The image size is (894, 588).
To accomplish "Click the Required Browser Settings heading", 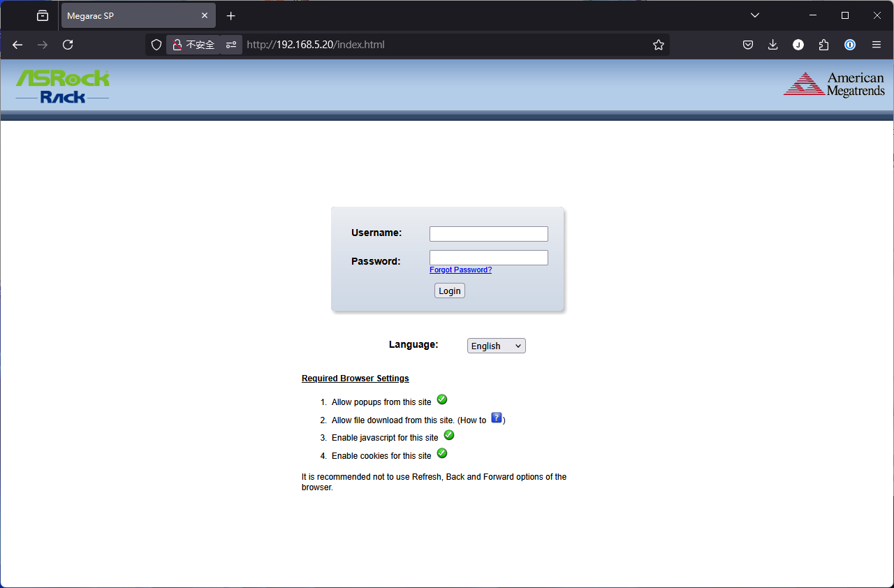I will pos(356,378).
